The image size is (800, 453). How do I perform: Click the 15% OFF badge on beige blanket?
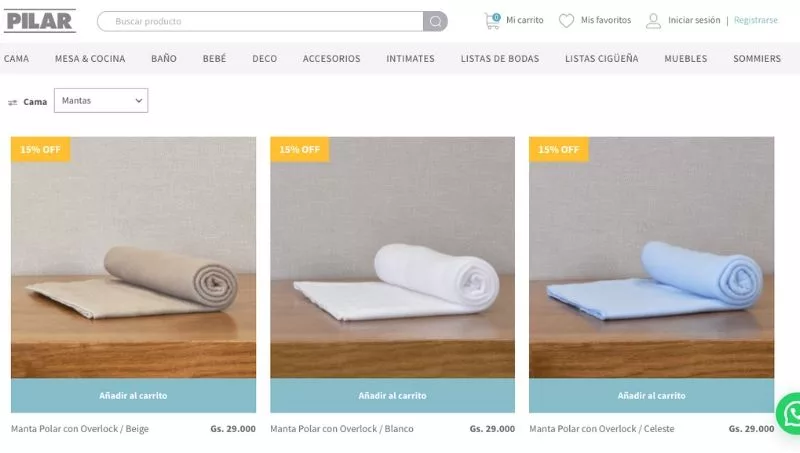[x=40, y=149]
